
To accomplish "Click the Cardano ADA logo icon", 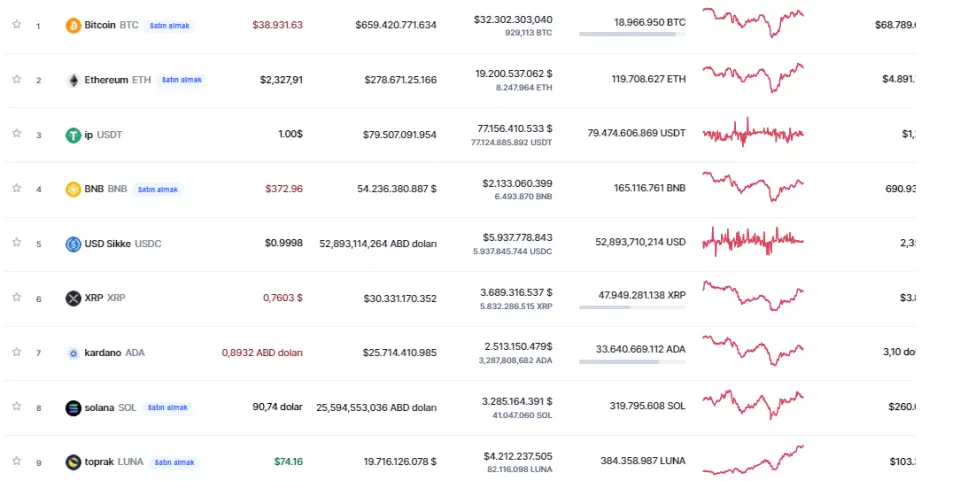I will pyautogui.click(x=73, y=353).
